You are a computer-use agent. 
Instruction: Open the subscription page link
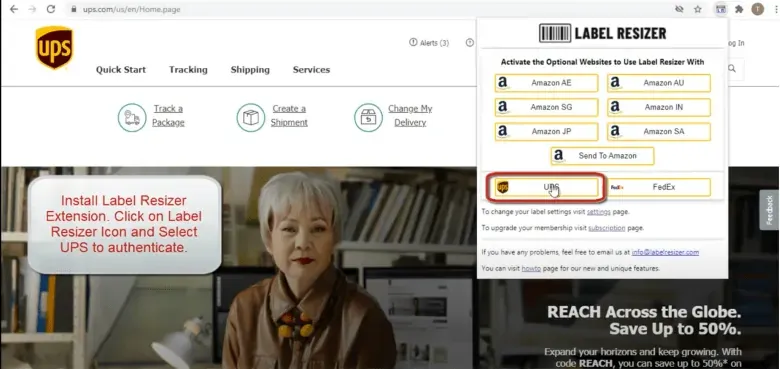coord(606,228)
